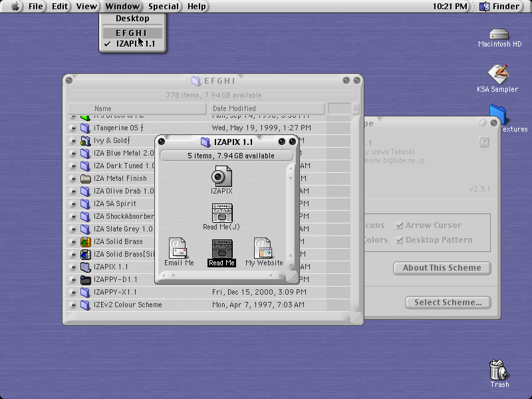Open the View menu
Image resolution: width=532 pixels, height=399 pixels.
pos(86,7)
